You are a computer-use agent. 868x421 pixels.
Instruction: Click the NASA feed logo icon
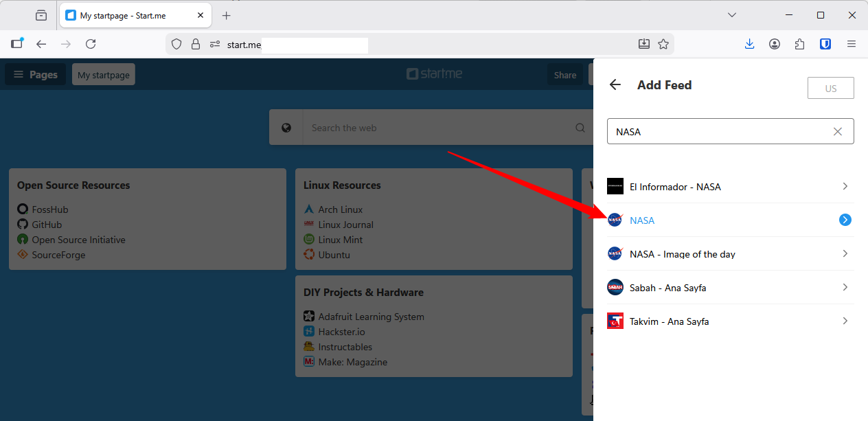tap(615, 220)
